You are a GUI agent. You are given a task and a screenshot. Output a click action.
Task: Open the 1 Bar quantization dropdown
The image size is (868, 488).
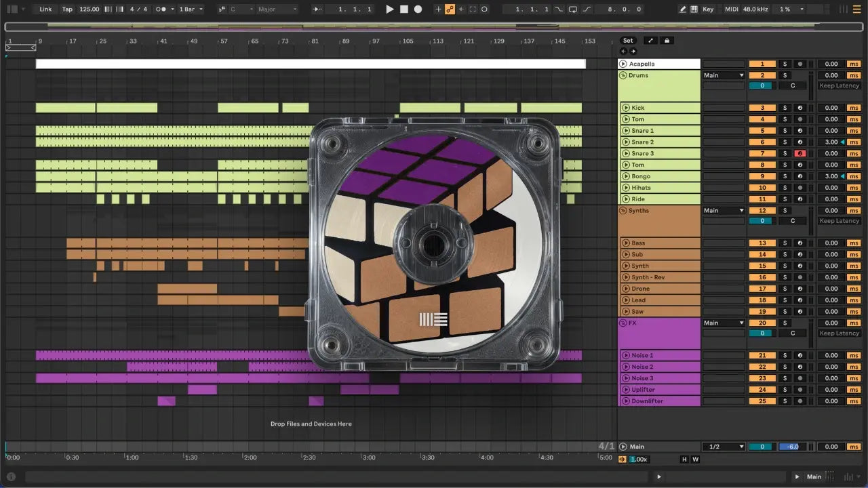(x=191, y=9)
